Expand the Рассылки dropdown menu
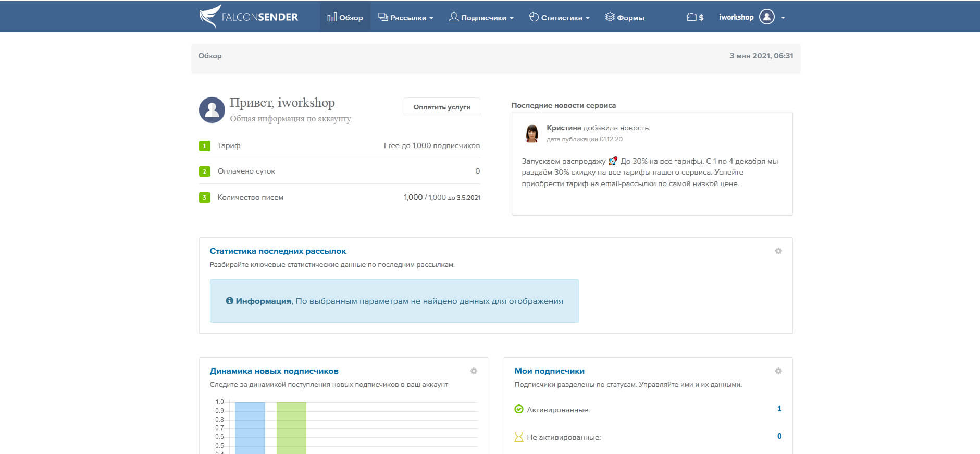The width and height of the screenshot is (980, 454). click(406, 18)
